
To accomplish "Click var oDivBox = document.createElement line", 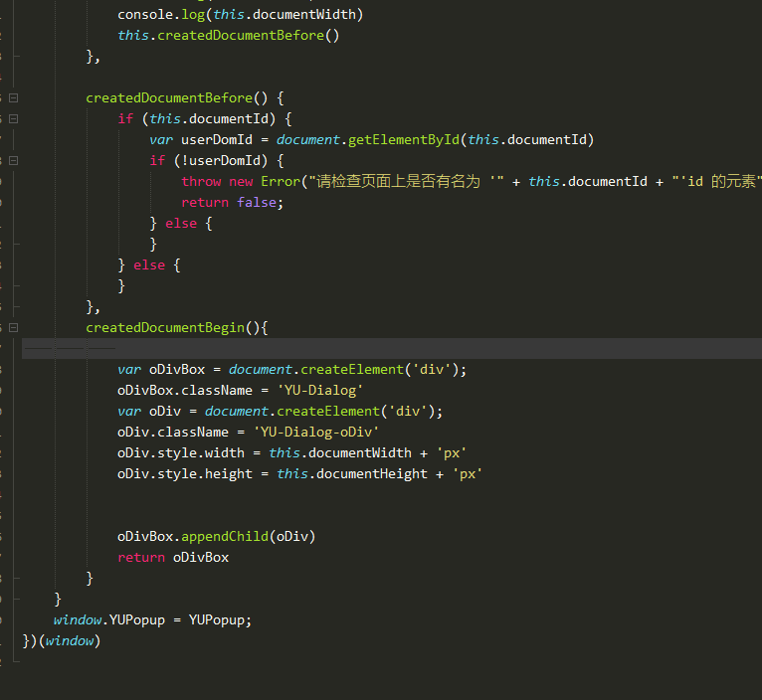I will point(291,370).
